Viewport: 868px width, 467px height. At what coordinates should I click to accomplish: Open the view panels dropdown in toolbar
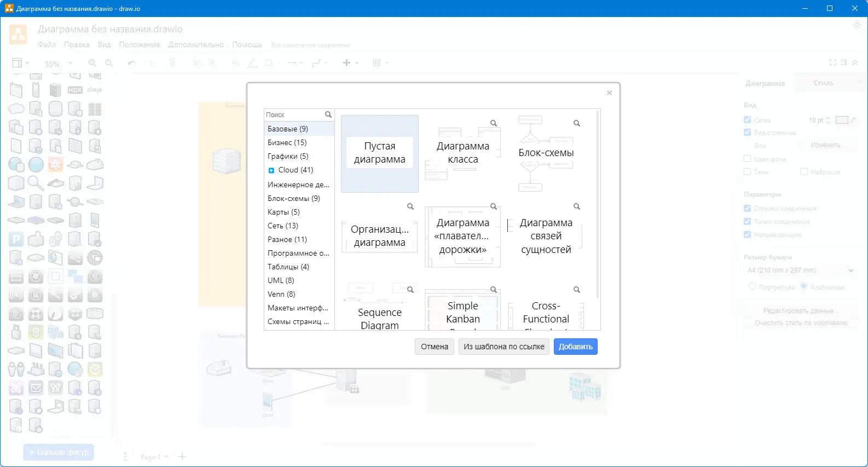coord(21,63)
